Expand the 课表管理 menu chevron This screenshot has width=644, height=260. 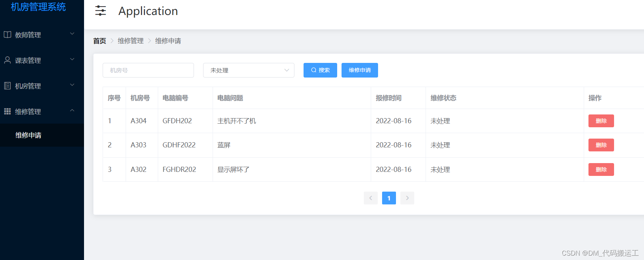pyautogui.click(x=72, y=59)
